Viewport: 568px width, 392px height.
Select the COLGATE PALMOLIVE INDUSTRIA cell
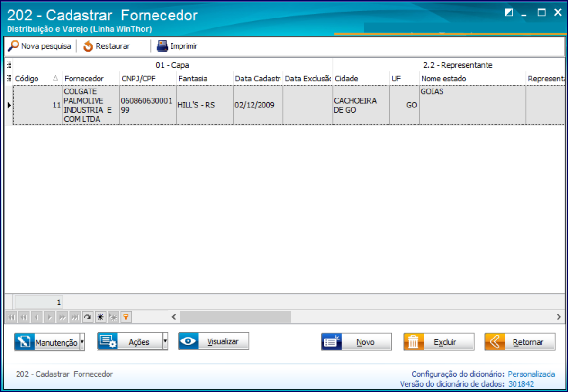pos(91,105)
